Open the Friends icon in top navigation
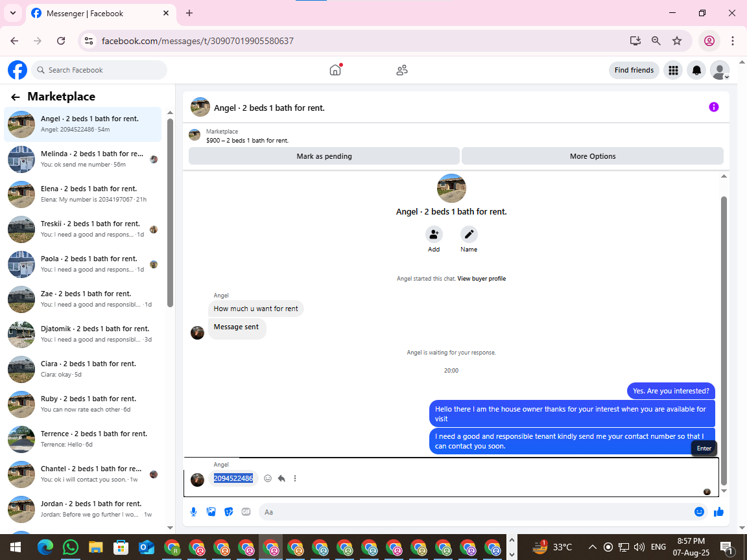 402,70
